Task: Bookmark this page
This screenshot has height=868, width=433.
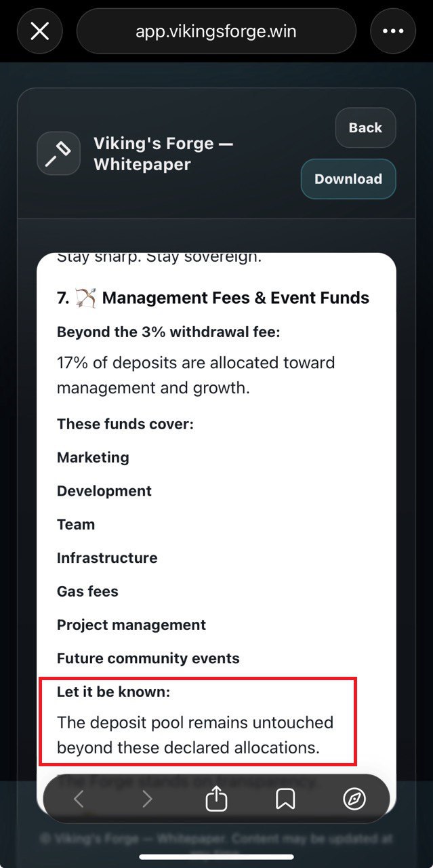Action: point(285,800)
